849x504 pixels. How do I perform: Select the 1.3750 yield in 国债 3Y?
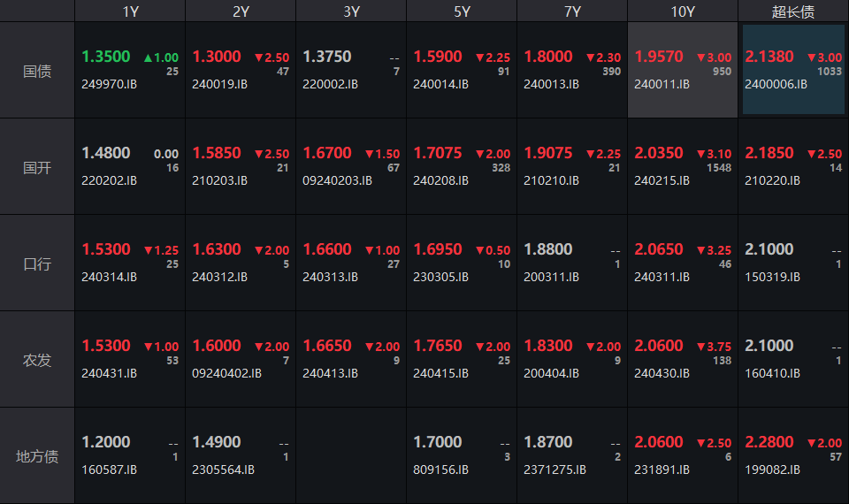[x=327, y=57]
